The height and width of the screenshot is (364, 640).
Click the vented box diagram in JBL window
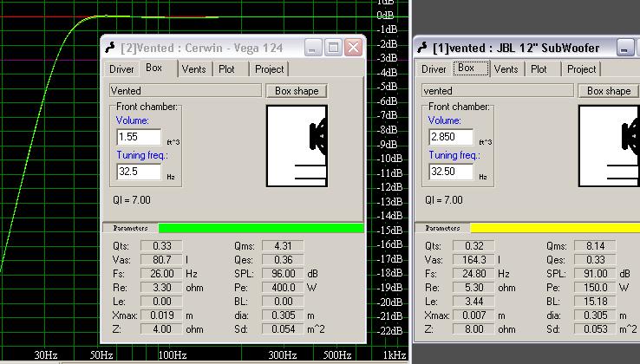pos(609,146)
